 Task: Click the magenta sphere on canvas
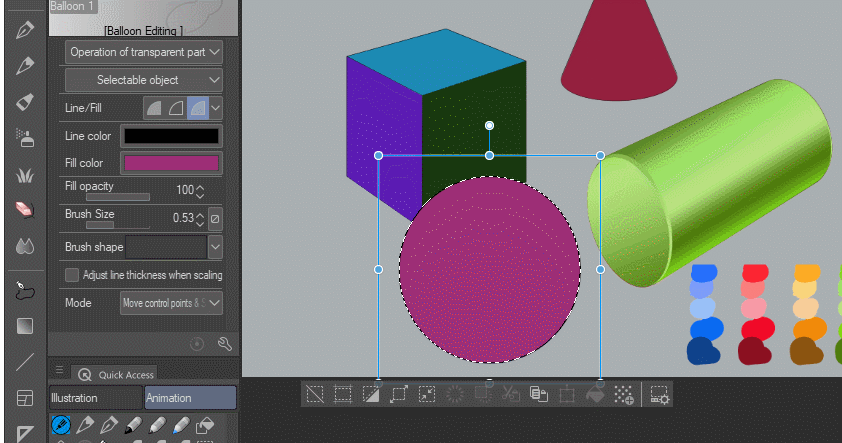[x=489, y=269]
